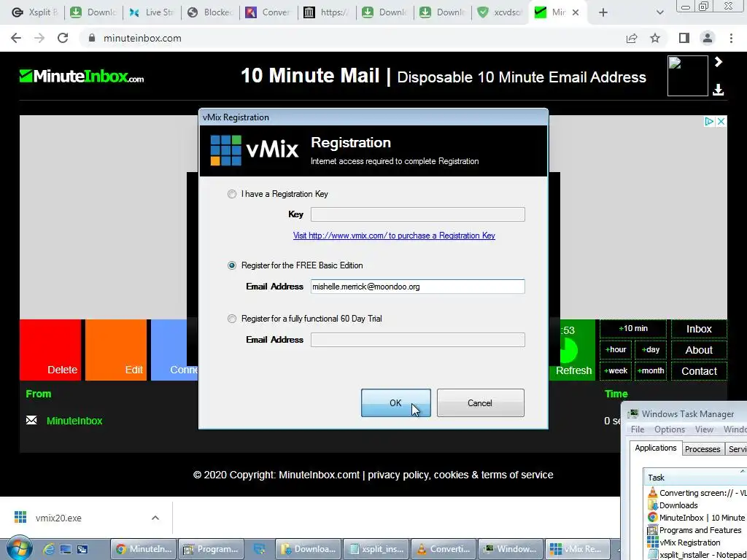This screenshot has height=560, width=747.
Task: Click the 60 Day Trial email address field
Action: 417,340
